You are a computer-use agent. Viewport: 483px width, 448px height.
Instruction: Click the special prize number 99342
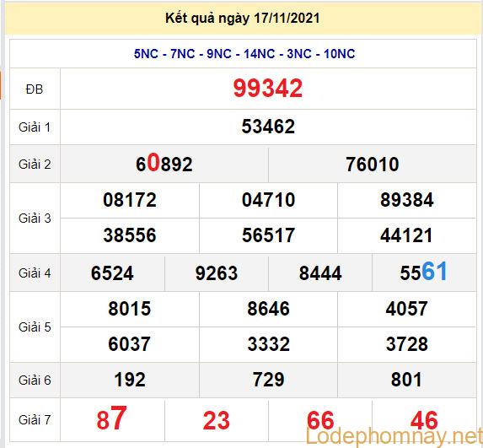268,89
